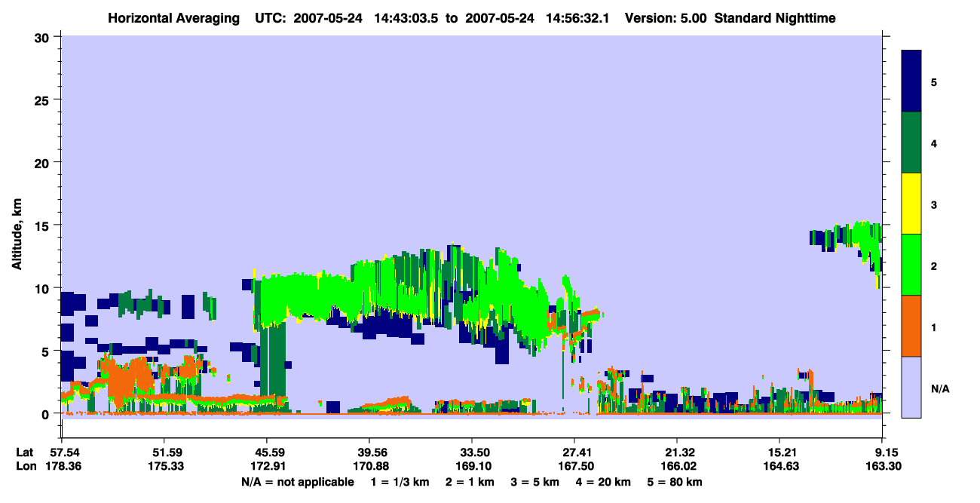
Task: Click the y-axis tick label 25
Action: click(44, 100)
